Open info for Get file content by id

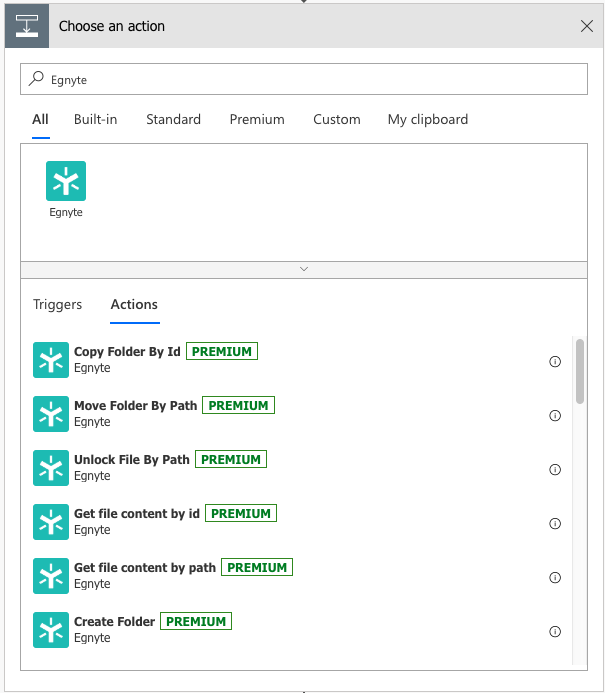coord(555,524)
